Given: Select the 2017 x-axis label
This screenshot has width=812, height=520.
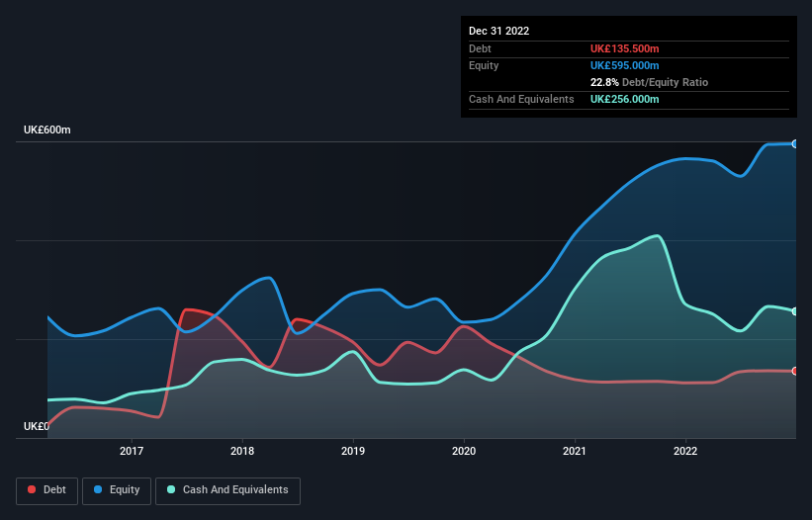Looking at the screenshot, I should (132, 451).
